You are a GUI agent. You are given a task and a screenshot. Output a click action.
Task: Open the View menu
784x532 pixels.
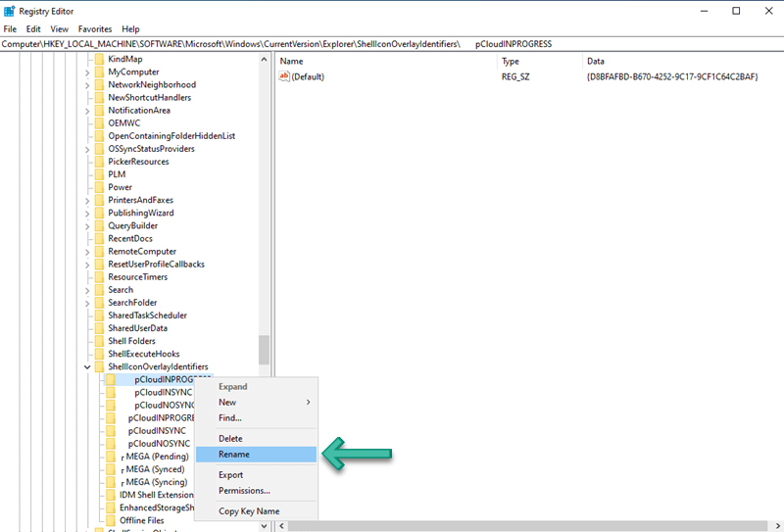59,29
